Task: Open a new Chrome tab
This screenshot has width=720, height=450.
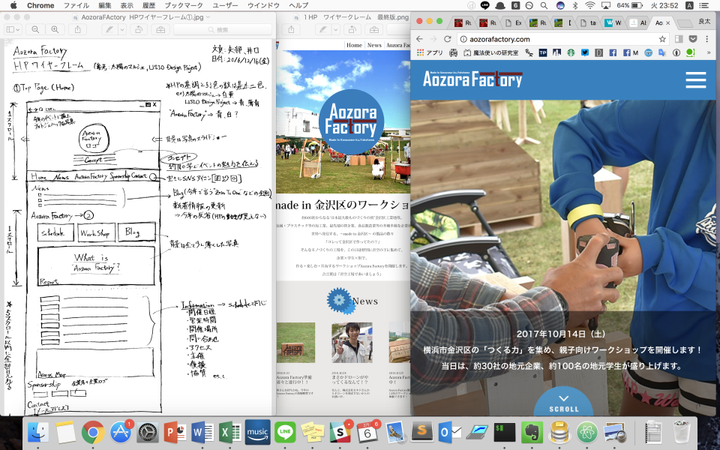Action: click(684, 23)
